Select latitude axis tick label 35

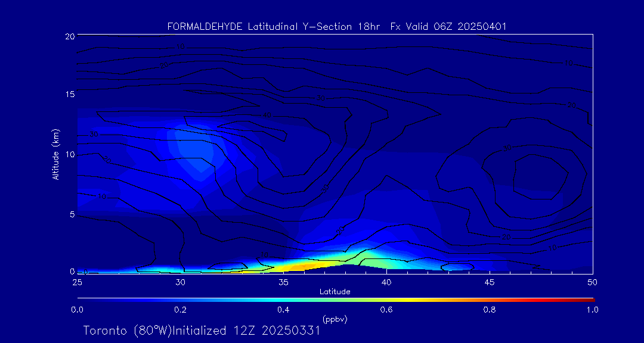click(x=283, y=282)
